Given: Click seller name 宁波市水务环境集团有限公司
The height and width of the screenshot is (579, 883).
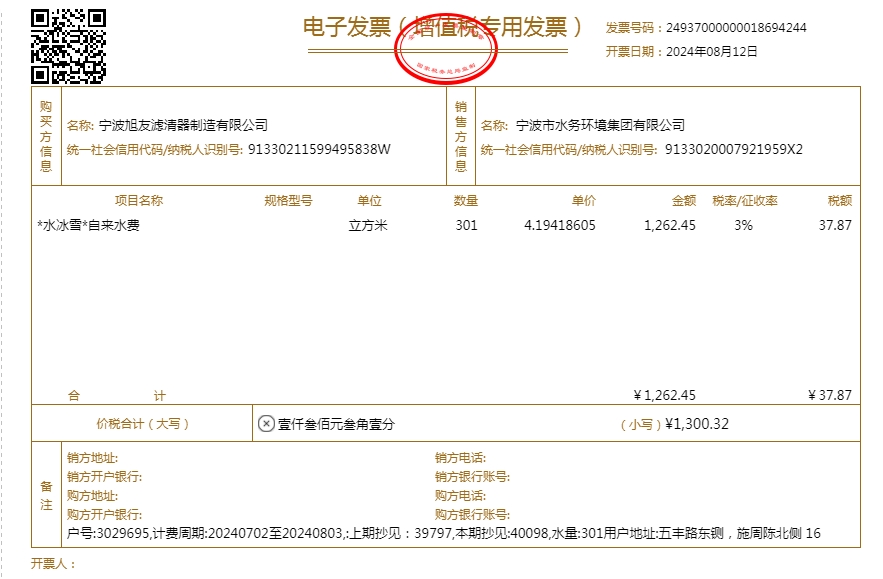Looking at the screenshot, I should (x=600, y=126).
